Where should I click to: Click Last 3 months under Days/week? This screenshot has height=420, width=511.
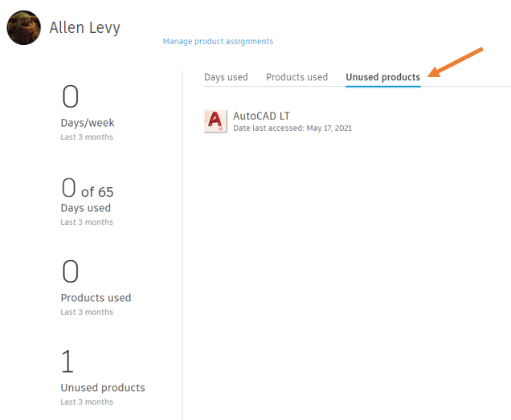pos(87,137)
